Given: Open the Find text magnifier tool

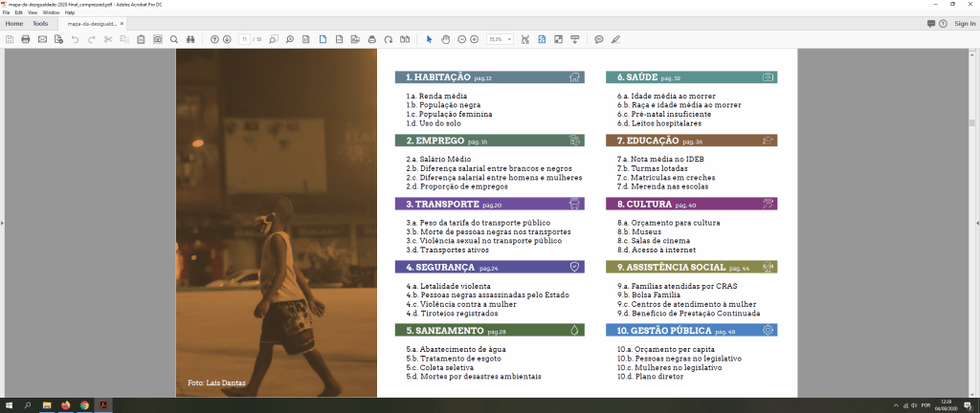Looking at the screenshot, I should pos(173,39).
